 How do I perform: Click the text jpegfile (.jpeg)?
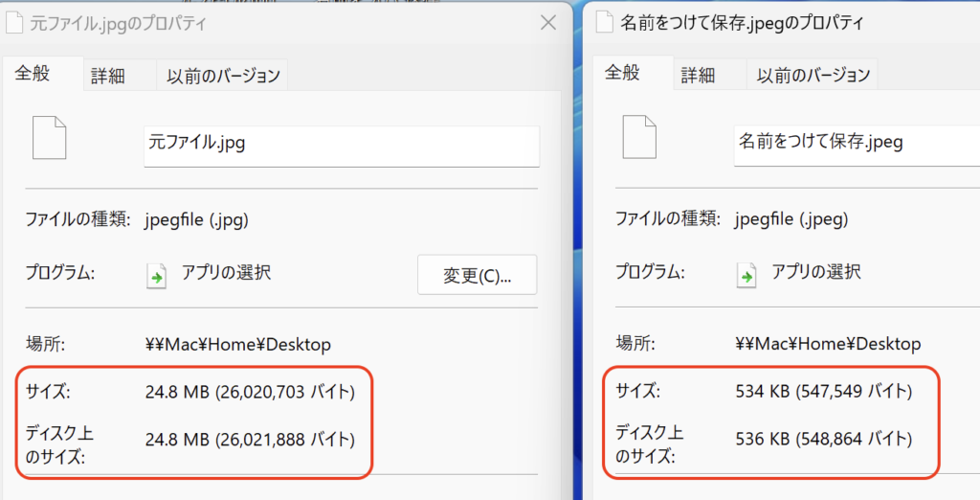(x=791, y=219)
